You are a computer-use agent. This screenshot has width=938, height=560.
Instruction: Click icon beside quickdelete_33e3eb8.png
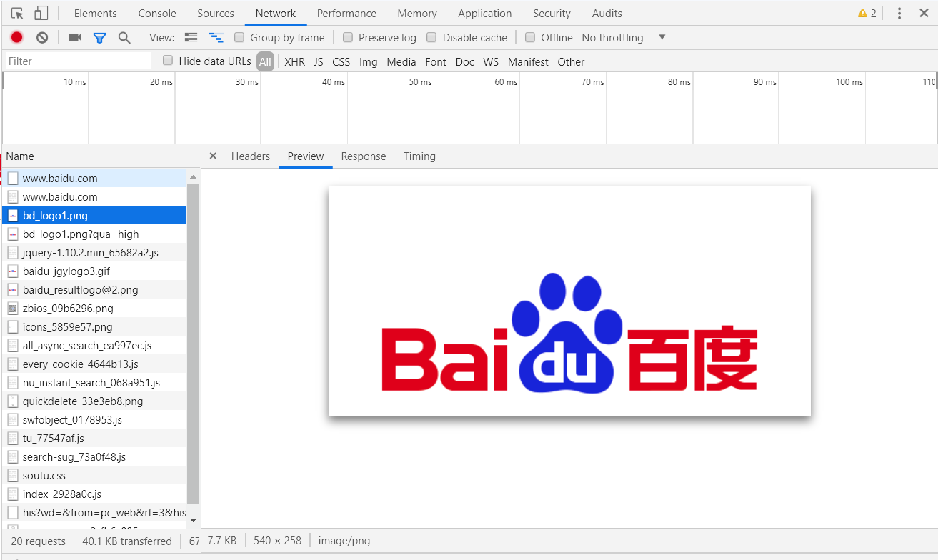pos(13,401)
